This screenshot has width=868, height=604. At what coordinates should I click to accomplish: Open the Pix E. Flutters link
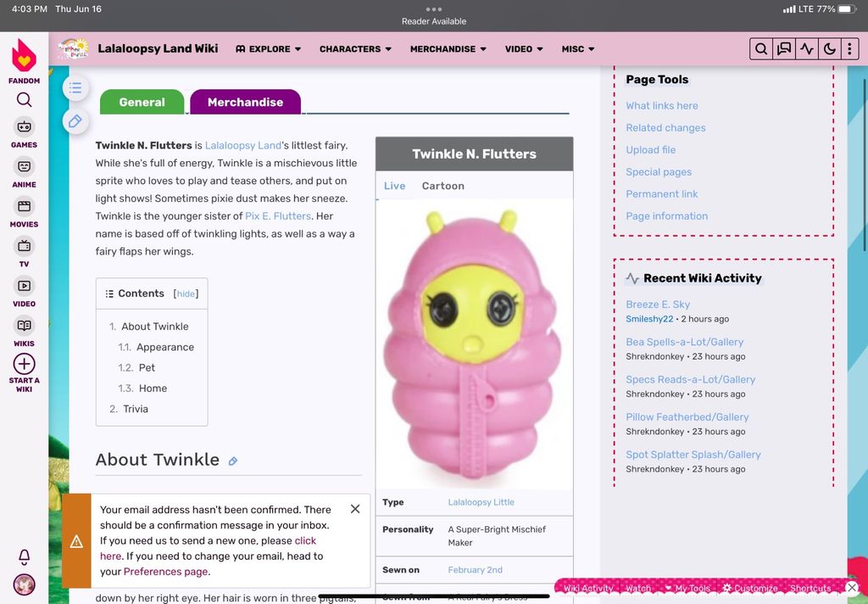(278, 216)
